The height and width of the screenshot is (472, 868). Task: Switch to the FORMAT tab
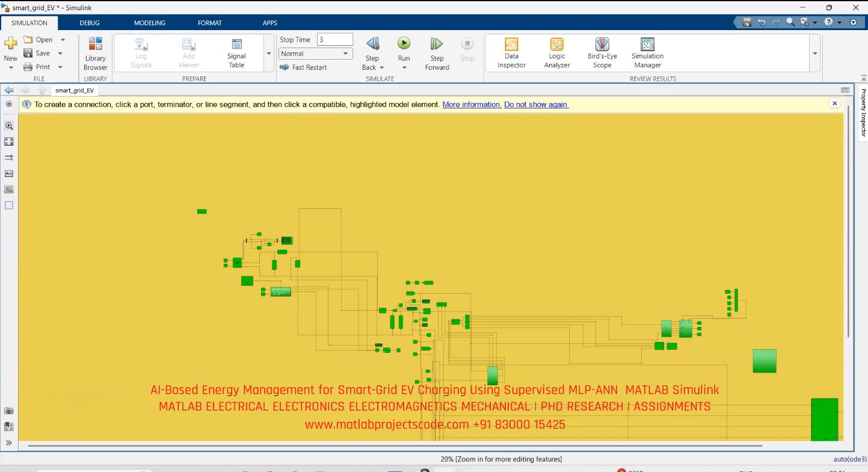click(x=210, y=23)
